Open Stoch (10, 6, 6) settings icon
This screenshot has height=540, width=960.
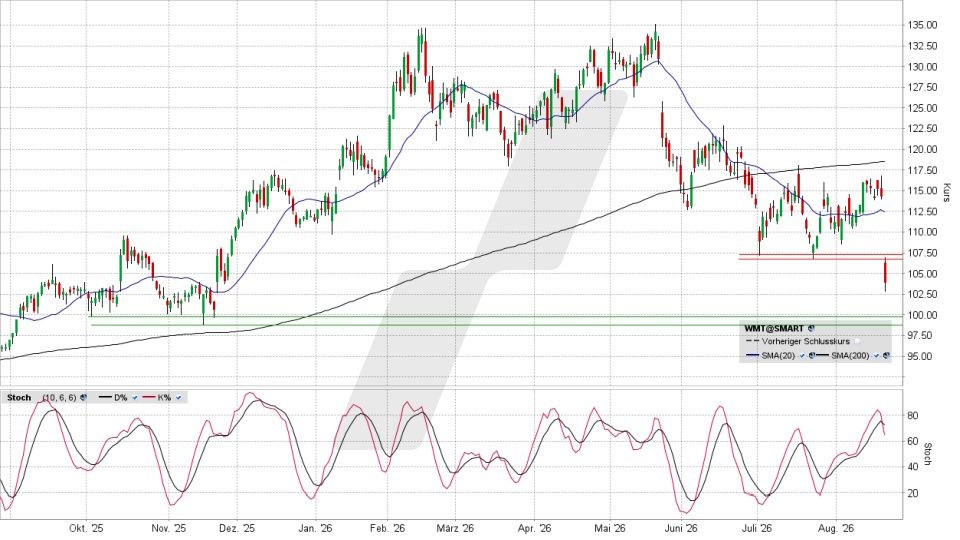83,397
